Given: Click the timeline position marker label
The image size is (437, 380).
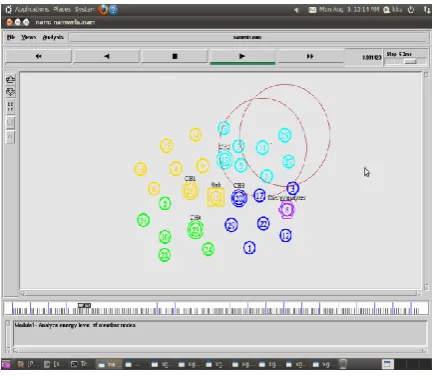Looking at the screenshot, I should click(84, 305).
